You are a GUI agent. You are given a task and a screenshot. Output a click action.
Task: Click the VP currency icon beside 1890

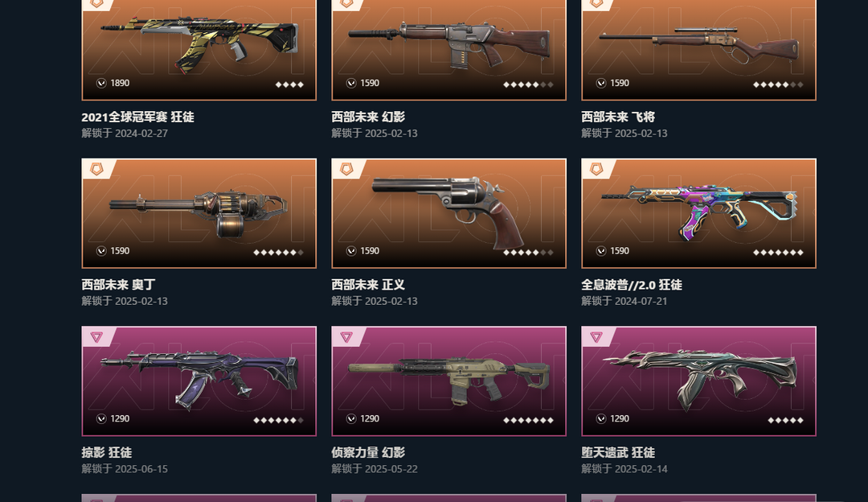[101, 83]
